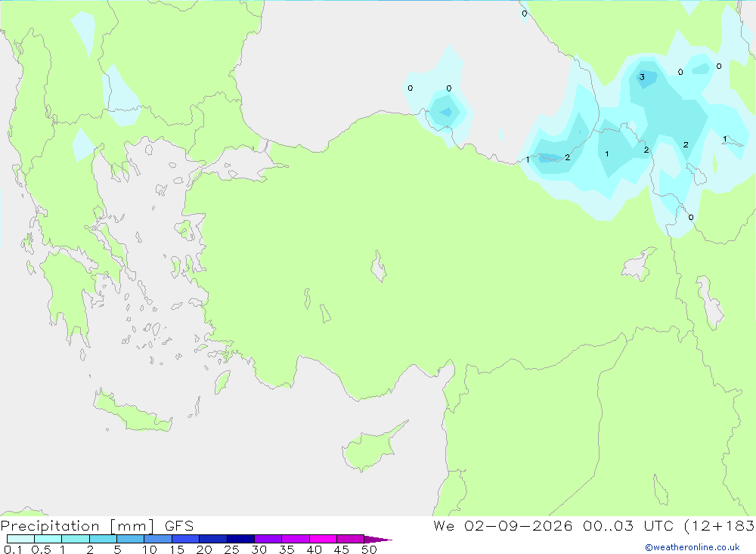Image resolution: width=756 pixels, height=554 pixels.
Task: Click the legend label '50'
Action: point(369,549)
